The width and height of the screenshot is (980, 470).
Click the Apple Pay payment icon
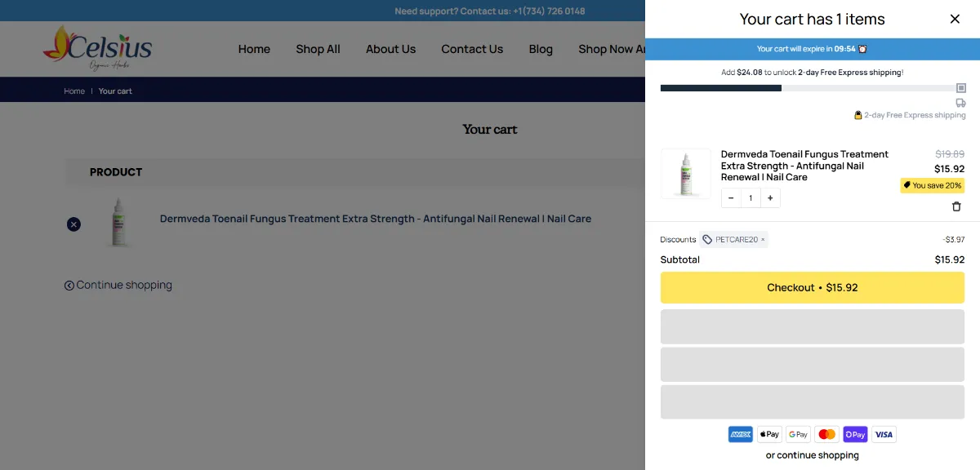point(769,434)
